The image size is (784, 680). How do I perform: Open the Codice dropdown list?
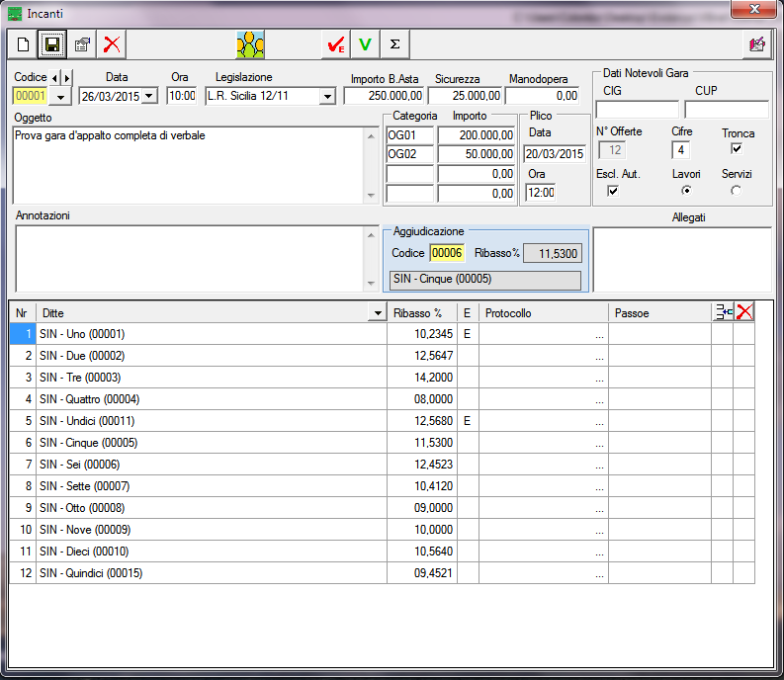(60, 97)
